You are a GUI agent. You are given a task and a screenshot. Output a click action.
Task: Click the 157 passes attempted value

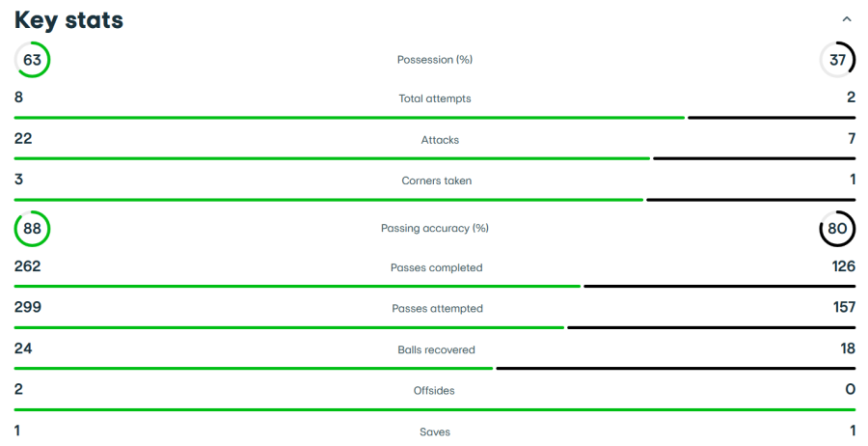pyautogui.click(x=843, y=308)
